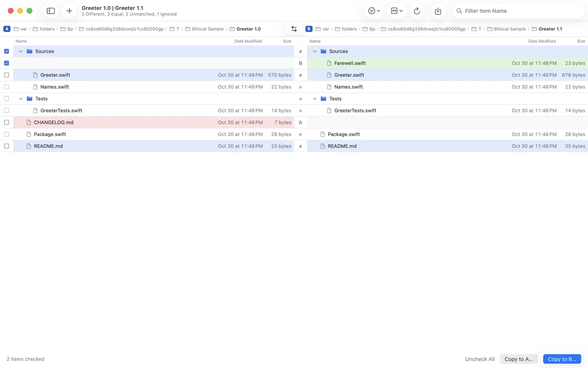Click the blue A side badge
The width and height of the screenshot is (588, 368).
(7, 29)
